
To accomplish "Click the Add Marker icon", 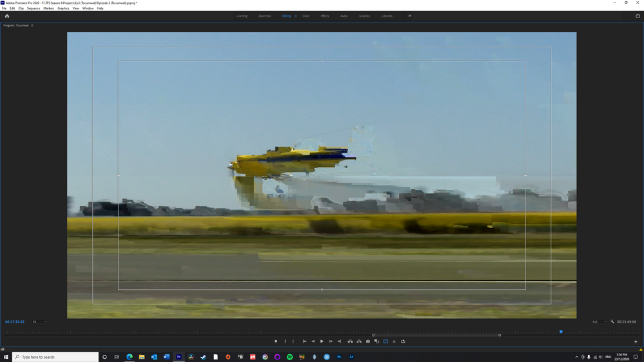I will point(276,341).
